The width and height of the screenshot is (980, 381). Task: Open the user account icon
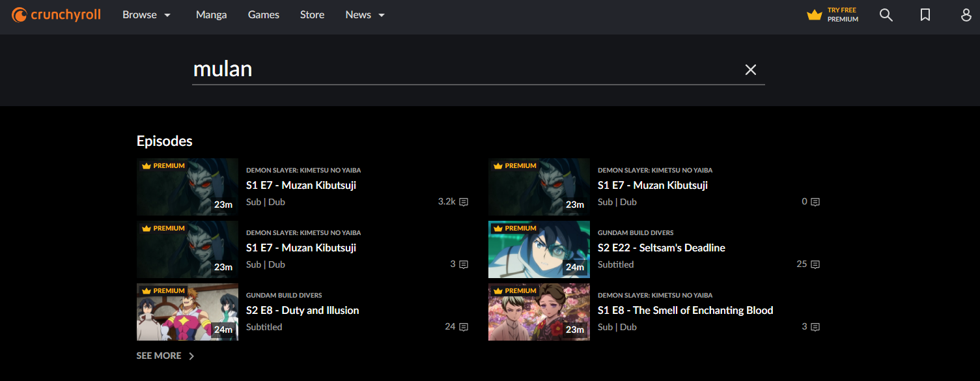966,15
